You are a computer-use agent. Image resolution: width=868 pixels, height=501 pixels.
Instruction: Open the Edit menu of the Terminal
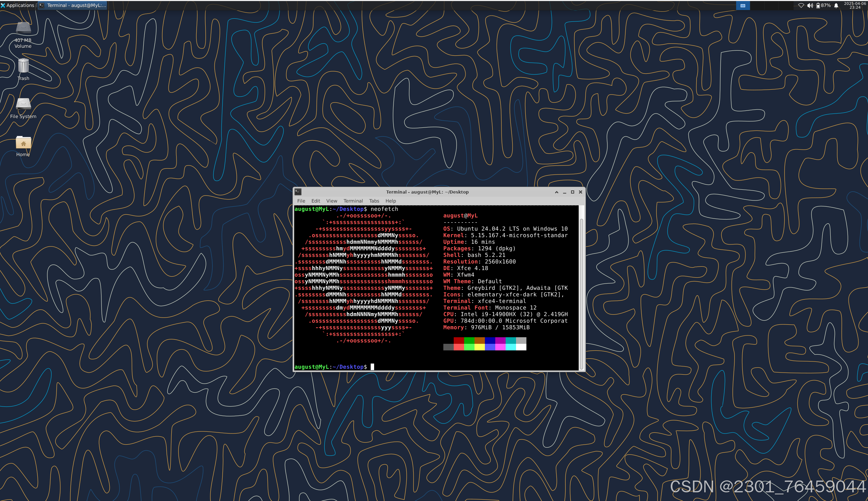pos(315,201)
